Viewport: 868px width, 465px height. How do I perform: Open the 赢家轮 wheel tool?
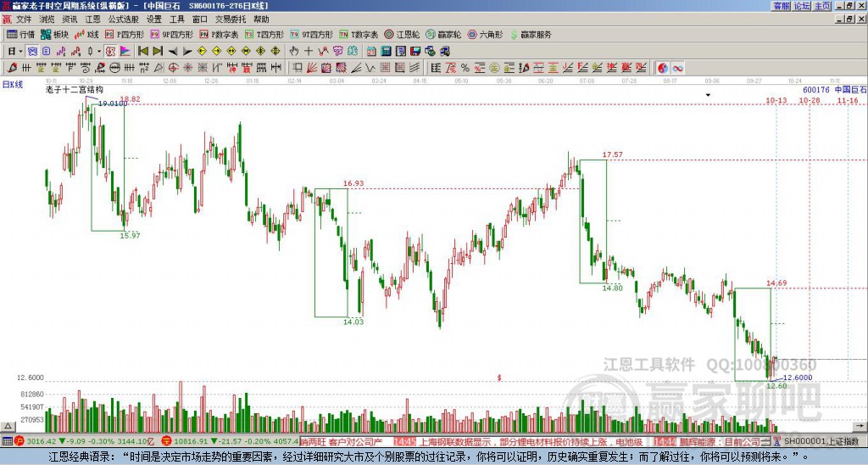click(x=444, y=34)
